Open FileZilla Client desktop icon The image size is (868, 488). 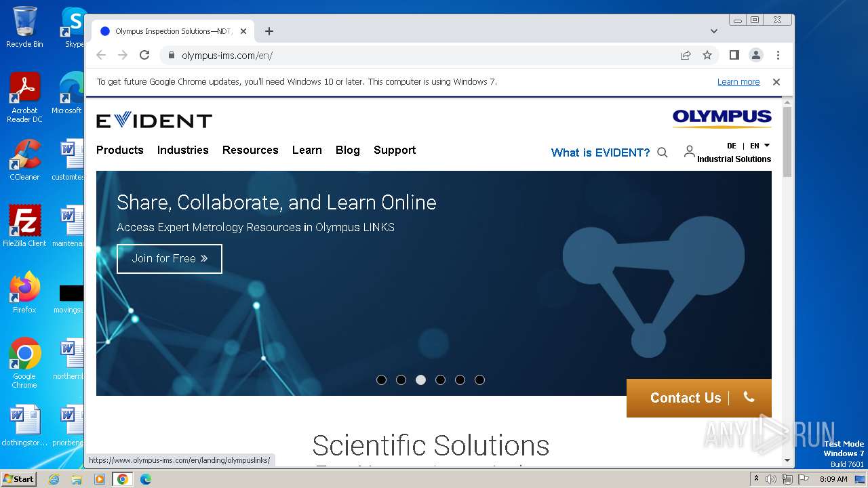coord(24,226)
